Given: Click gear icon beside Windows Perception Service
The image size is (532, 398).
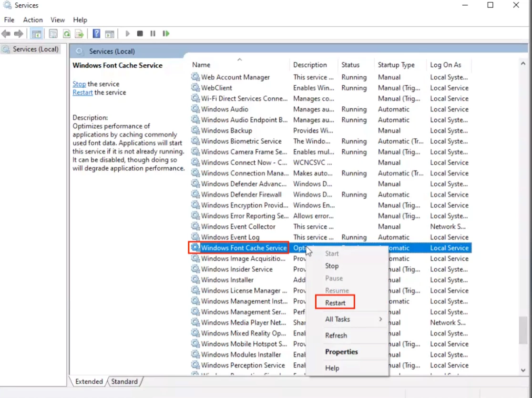Looking at the screenshot, I should point(195,365).
